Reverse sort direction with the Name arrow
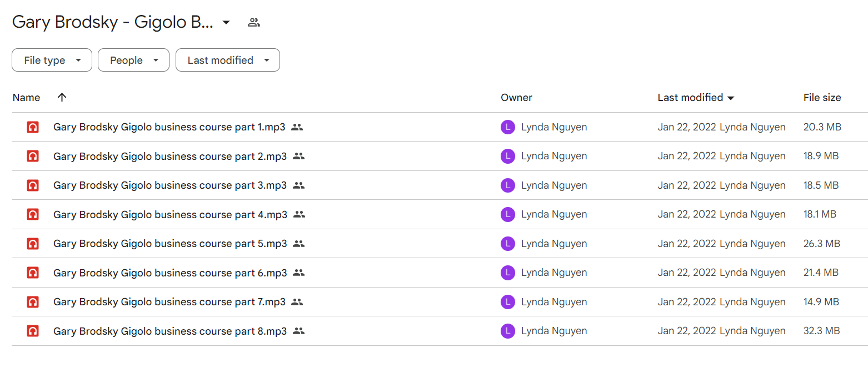The width and height of the screenshot is (868, 388). pyautogui.click(x=62, y=97)
